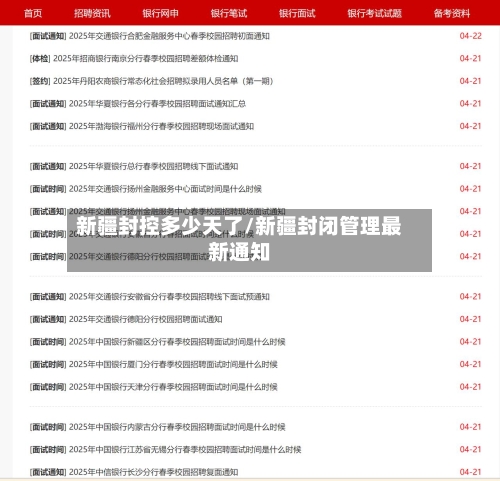
Task: Click [面试时间] tag on 扬州金融服务中心面试时间 row
Action: coord(48,189)
